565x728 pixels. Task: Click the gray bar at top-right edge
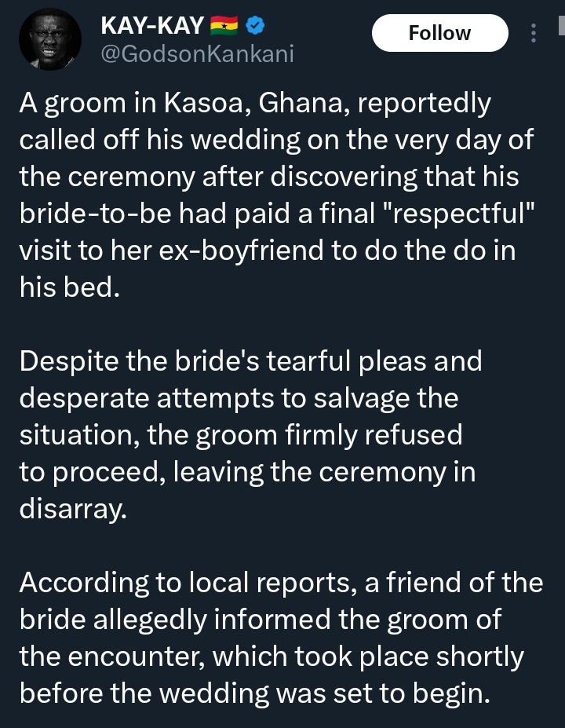pos(560,26)
